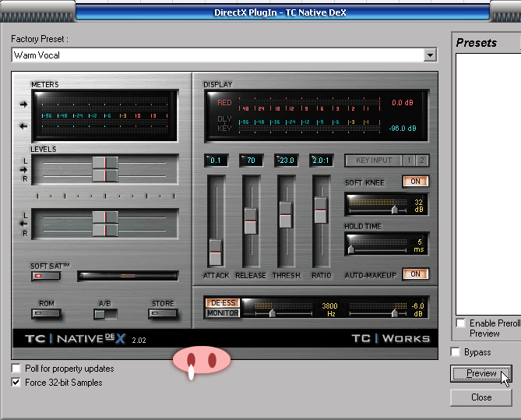
Task: Enable Preroll Preview checkbox
Action: (x=460, y=323)
